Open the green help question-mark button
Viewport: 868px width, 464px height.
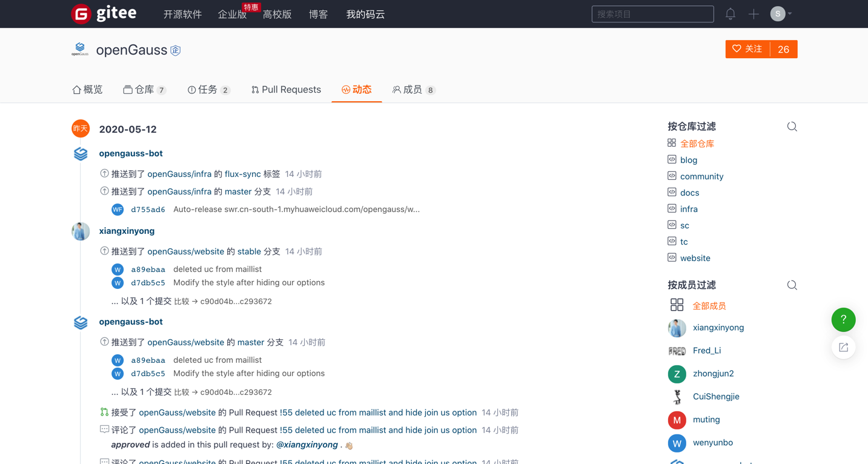[x=843, y=320]
